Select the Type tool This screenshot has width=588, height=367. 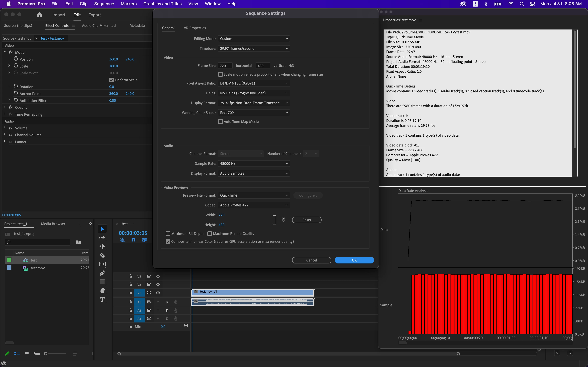(x=102, y=300)
